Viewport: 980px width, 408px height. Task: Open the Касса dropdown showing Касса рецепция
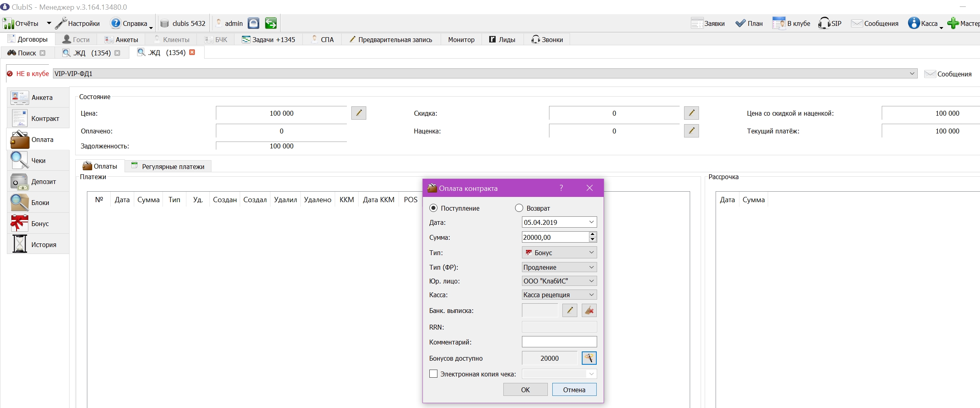tap(559, 295)
